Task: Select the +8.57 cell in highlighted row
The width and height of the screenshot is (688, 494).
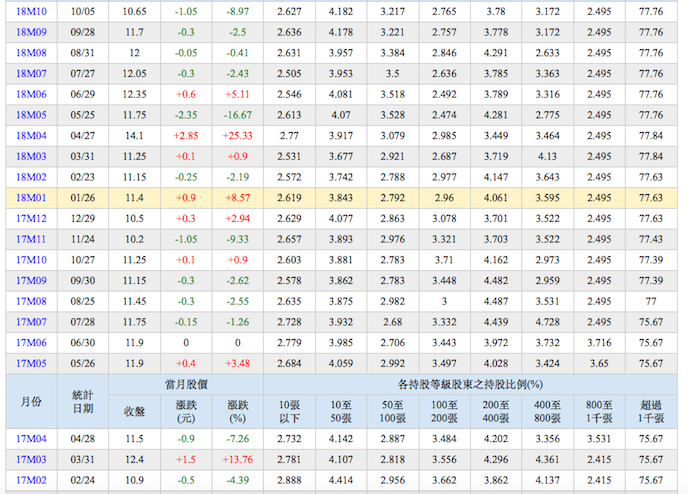Action: coord(237,198)
